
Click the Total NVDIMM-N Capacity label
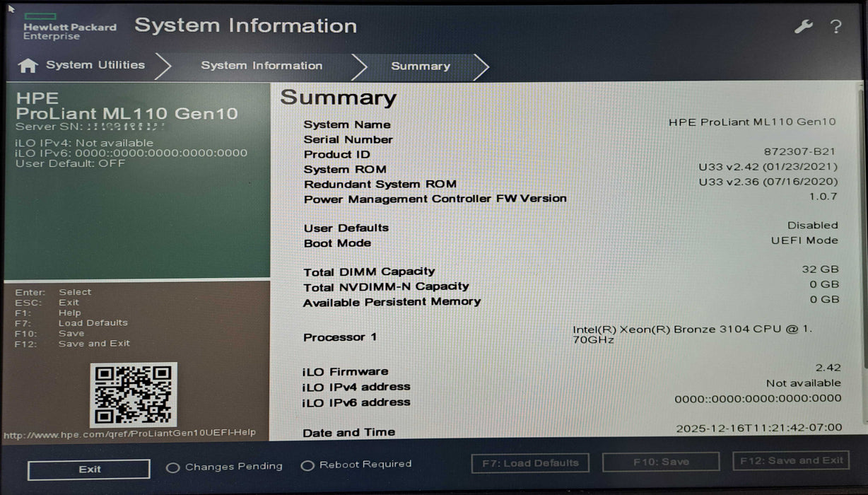386,286
